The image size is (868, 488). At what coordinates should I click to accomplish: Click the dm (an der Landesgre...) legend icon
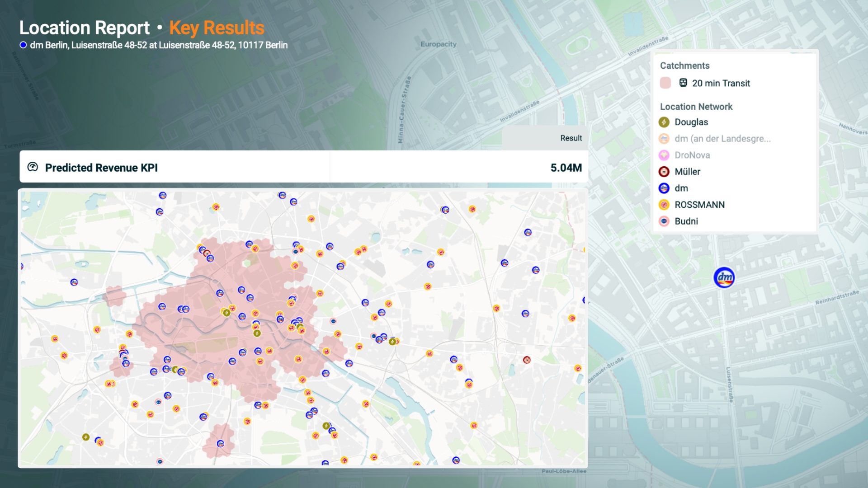coord(664,139)
